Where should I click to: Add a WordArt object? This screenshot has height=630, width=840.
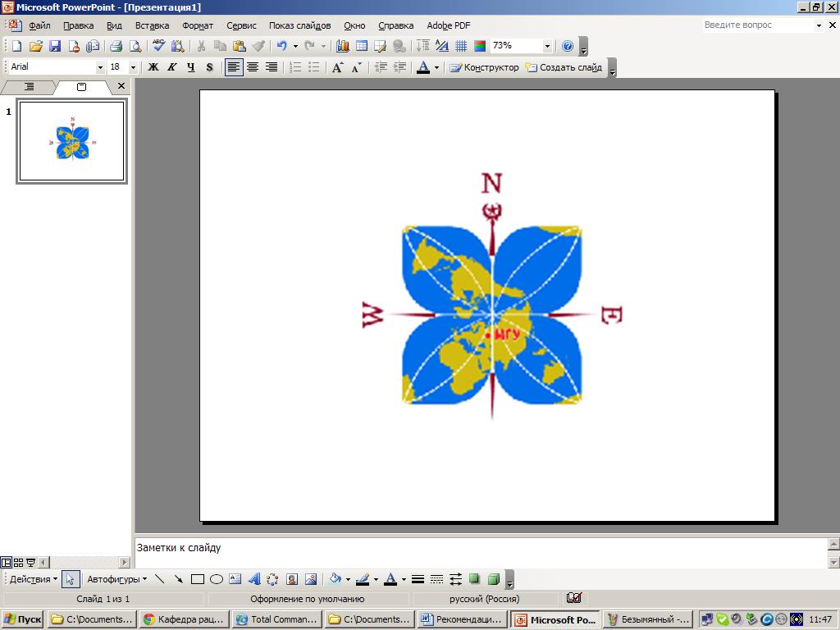coord(254,579)
